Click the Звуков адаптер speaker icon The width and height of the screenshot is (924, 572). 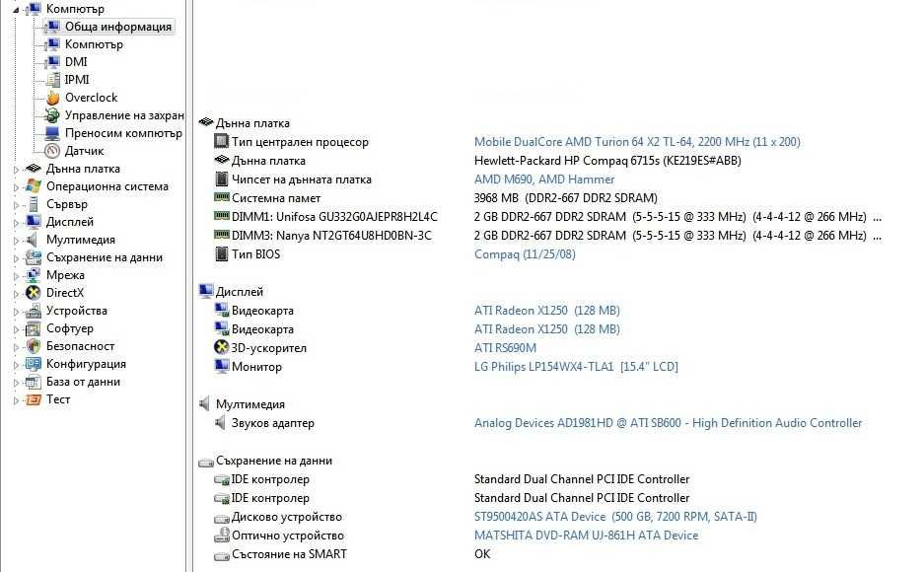tap(221, 422)
